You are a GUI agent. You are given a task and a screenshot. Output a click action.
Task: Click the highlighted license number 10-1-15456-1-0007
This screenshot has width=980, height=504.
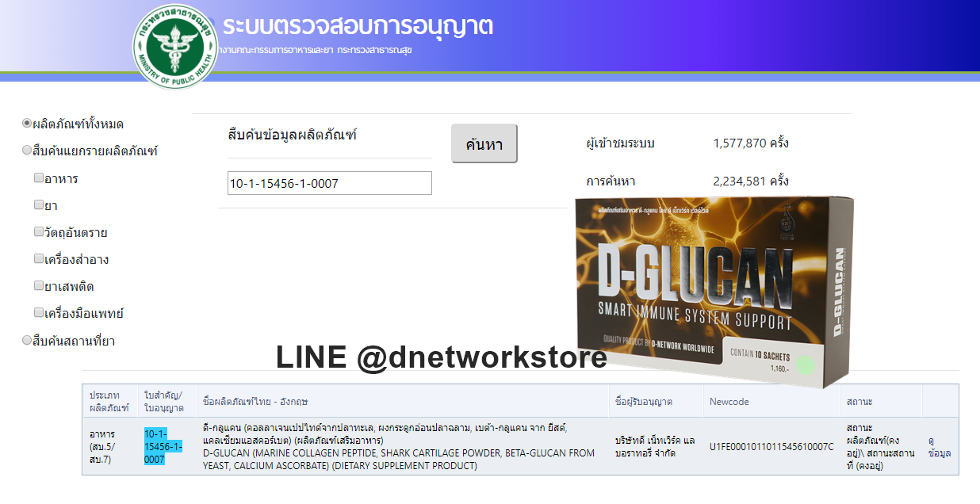pyautogui.click(x=163, y=446)
